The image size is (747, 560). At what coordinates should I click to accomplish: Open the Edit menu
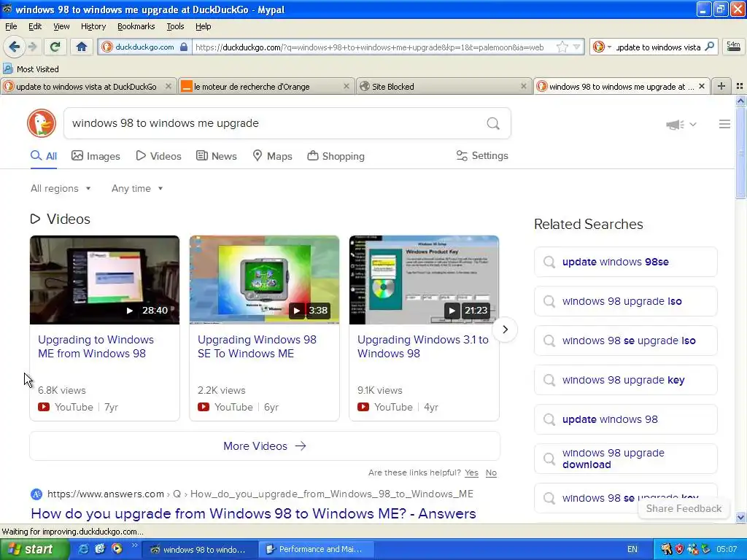(x=35, y=26)
